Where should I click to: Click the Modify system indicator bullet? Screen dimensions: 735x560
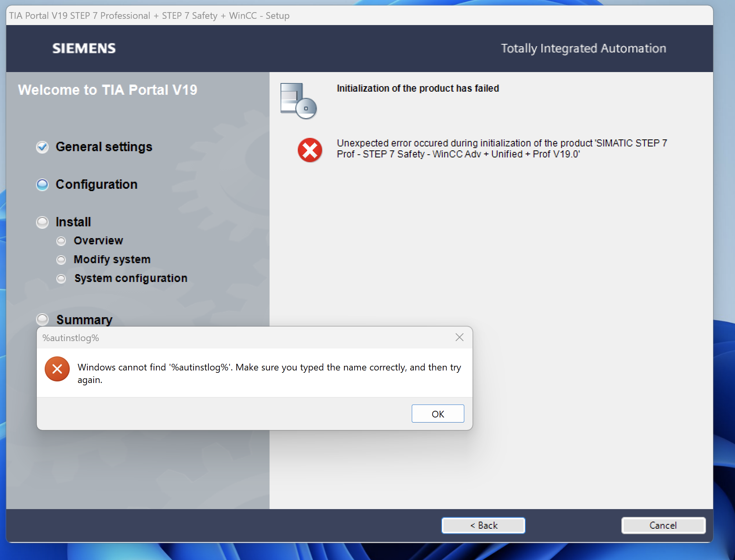61,260
